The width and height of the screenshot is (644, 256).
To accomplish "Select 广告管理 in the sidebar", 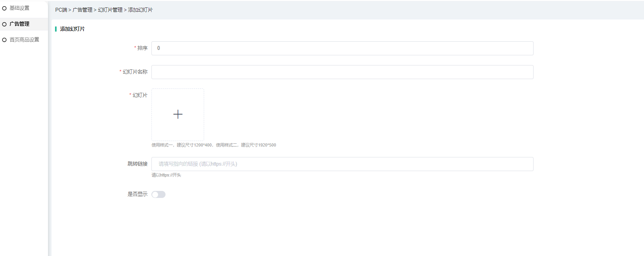I will (x=20, y=24).
